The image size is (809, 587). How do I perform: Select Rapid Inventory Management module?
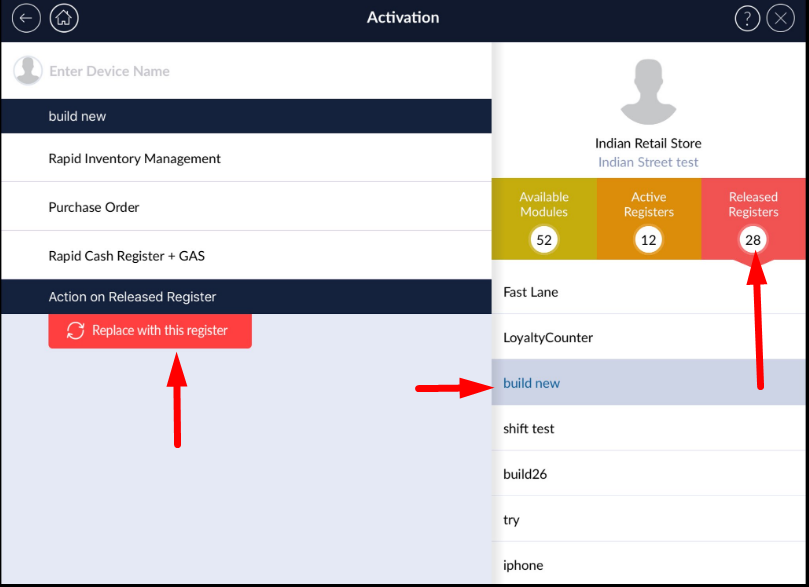click(x=134, y=158)
